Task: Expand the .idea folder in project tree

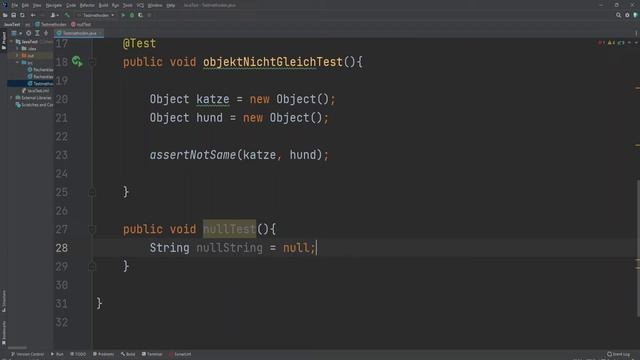Action: point(17,49)
